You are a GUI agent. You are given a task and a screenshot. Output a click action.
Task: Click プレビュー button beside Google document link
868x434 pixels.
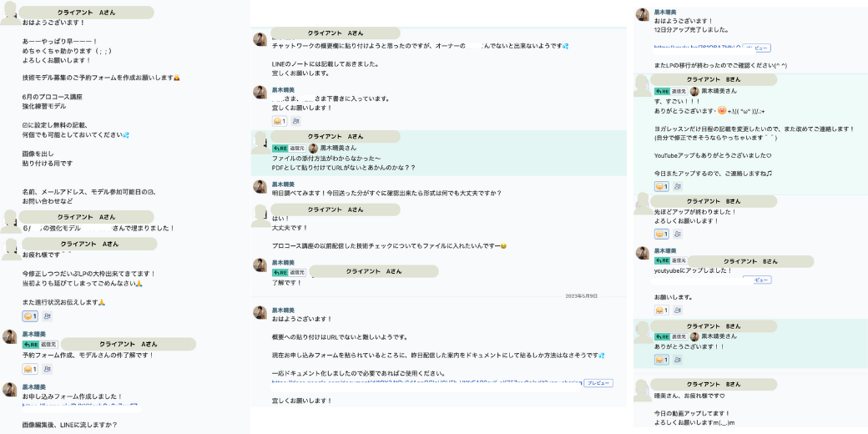pos(598,383)
